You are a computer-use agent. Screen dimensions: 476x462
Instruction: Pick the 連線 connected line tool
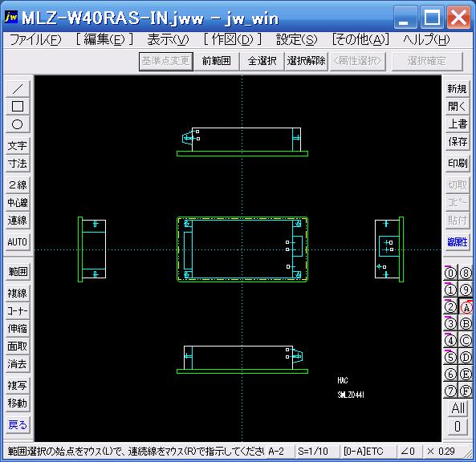pos(18,221)
